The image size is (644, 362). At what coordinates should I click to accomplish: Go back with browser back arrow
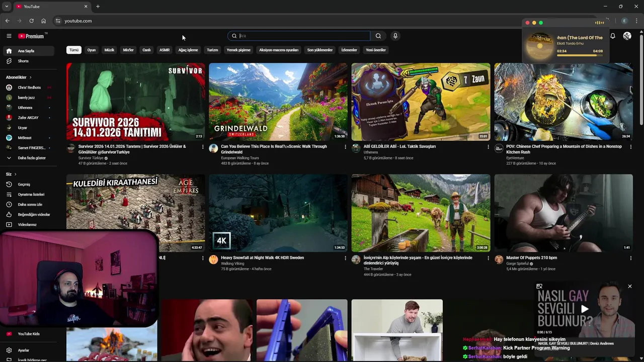[7, 21]
